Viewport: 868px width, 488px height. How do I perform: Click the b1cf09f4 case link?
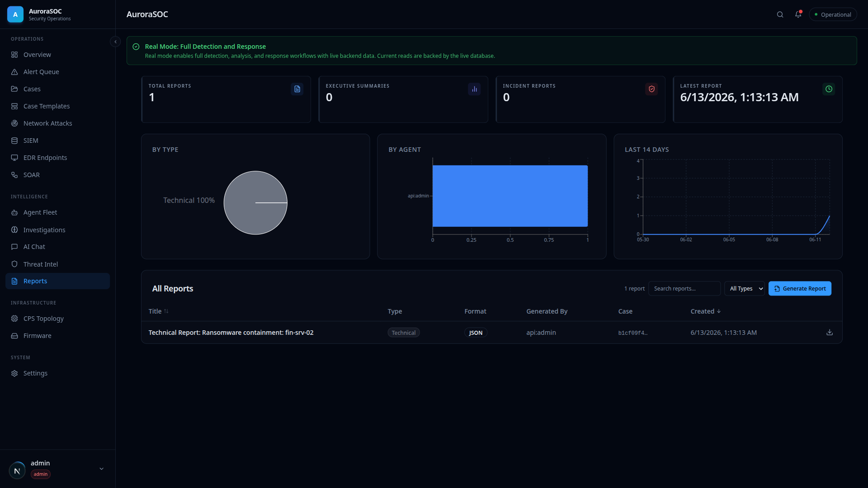point(632,333)
